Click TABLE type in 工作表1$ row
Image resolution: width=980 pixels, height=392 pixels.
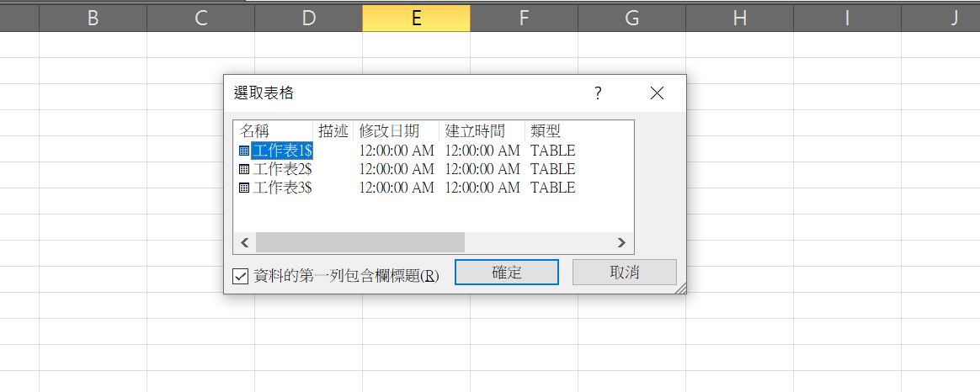pos(553,151)
